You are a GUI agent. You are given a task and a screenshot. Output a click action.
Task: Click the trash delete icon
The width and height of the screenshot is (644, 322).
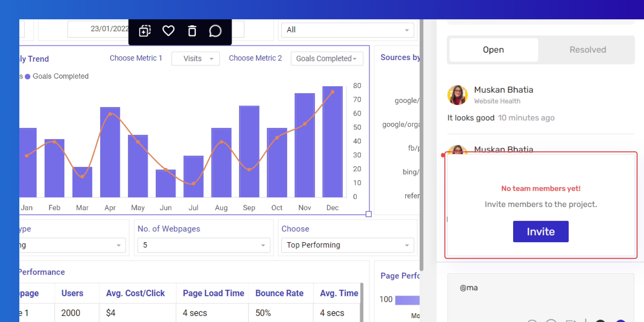192,31
